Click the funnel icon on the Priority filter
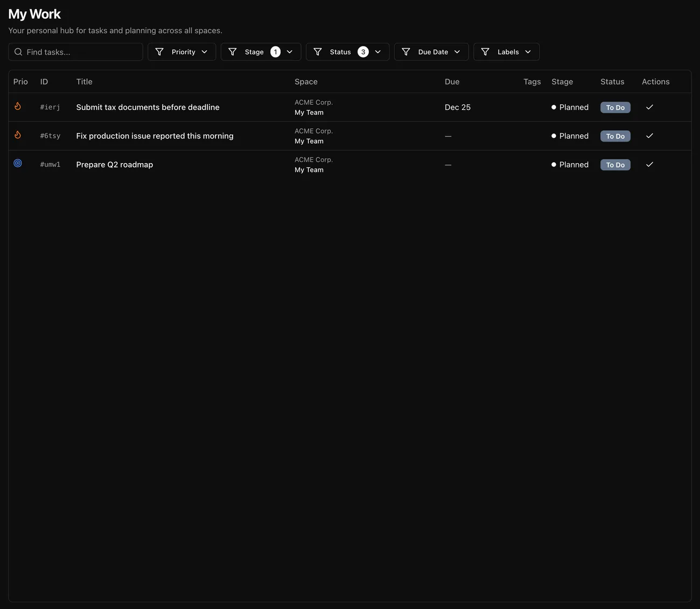 (x=159, y=52)
